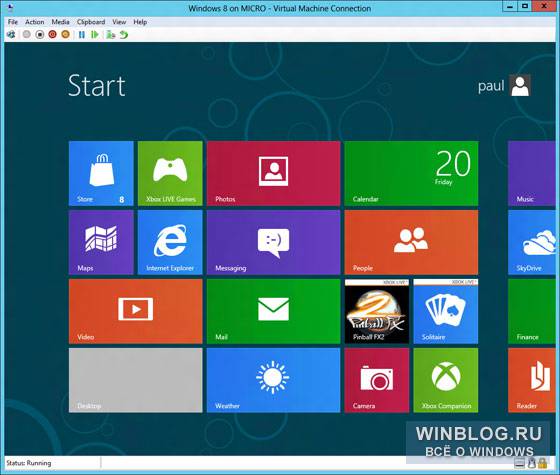Open the People tile
Viewport: 560px width, 475px height.
(411, 242)
